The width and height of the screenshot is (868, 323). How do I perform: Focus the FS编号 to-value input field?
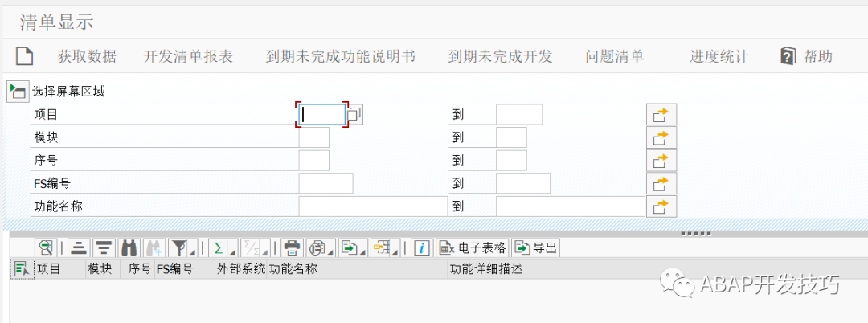(x=523, y=183)
